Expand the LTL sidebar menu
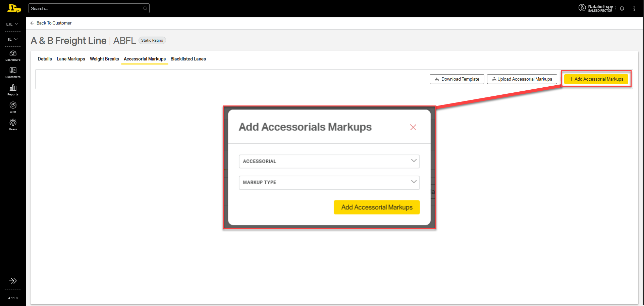The width and height of the screenshot is (644, 306). [x=12, y=24]
